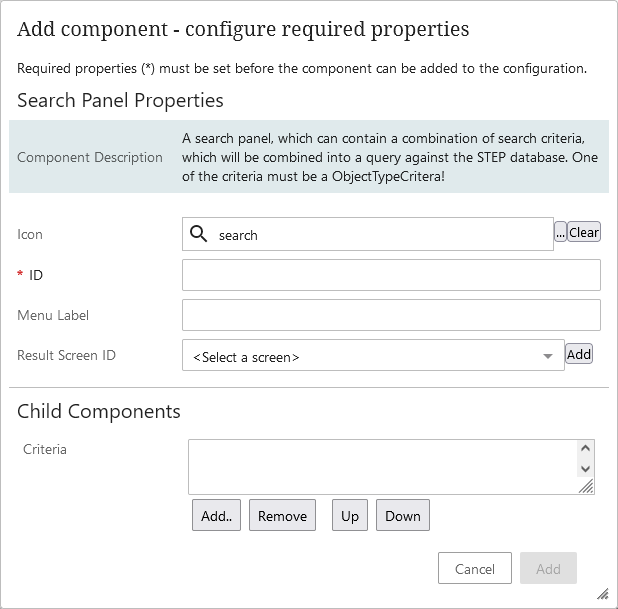Click the Criteria scroll up arrow

(x=585, y=448)
